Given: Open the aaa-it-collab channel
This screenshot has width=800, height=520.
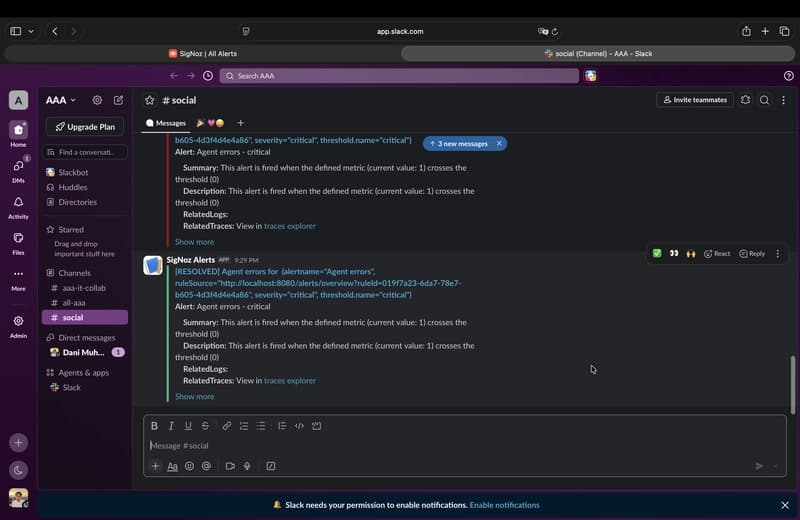Looking at the screenshot, I should tap(84, 288).
